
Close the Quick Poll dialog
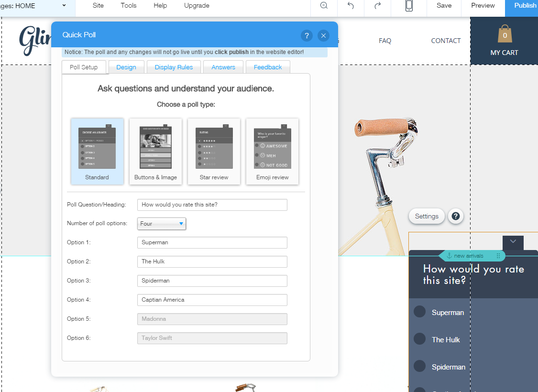pyautogui.click(x=323, y=35)
